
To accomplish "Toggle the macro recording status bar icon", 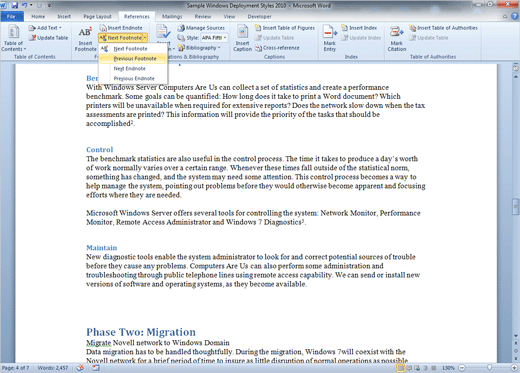I will pos(96,368).
